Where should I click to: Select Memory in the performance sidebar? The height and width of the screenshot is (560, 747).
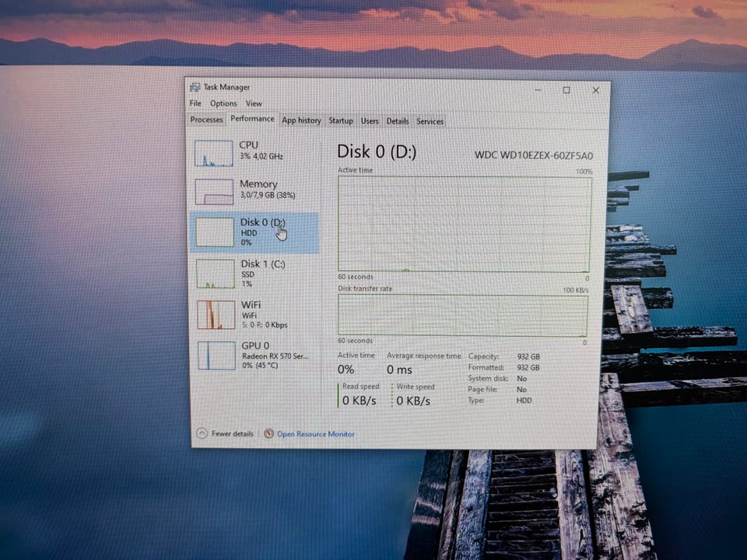[255, 191]
